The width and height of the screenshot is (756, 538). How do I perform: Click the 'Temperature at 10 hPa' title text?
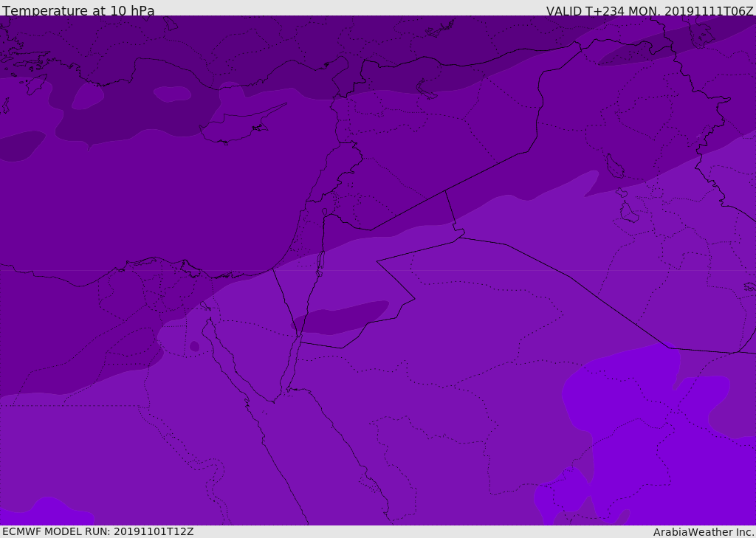[78, 10]
